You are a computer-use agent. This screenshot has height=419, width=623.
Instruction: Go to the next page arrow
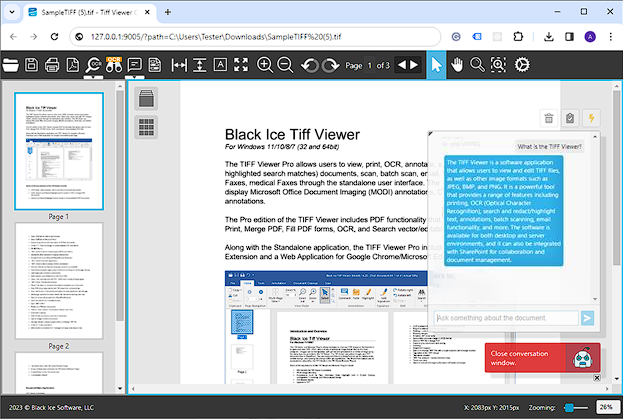[x=414, y=65]
